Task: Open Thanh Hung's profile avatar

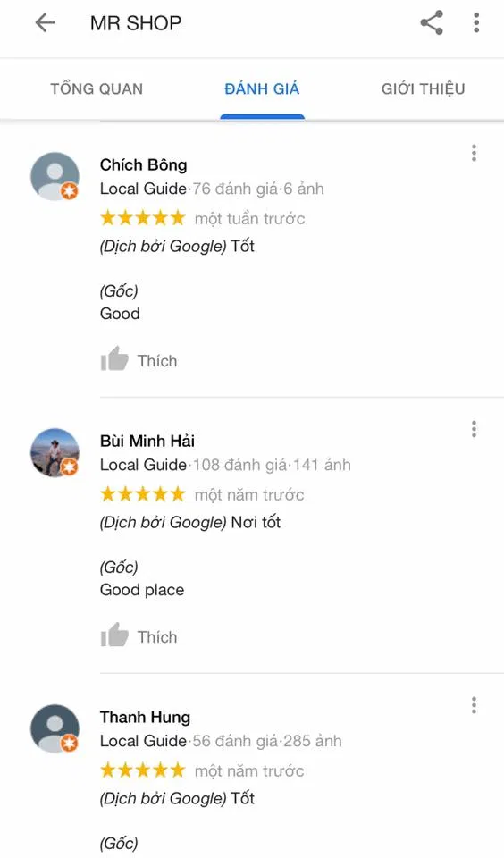Action: click(55, 729)
